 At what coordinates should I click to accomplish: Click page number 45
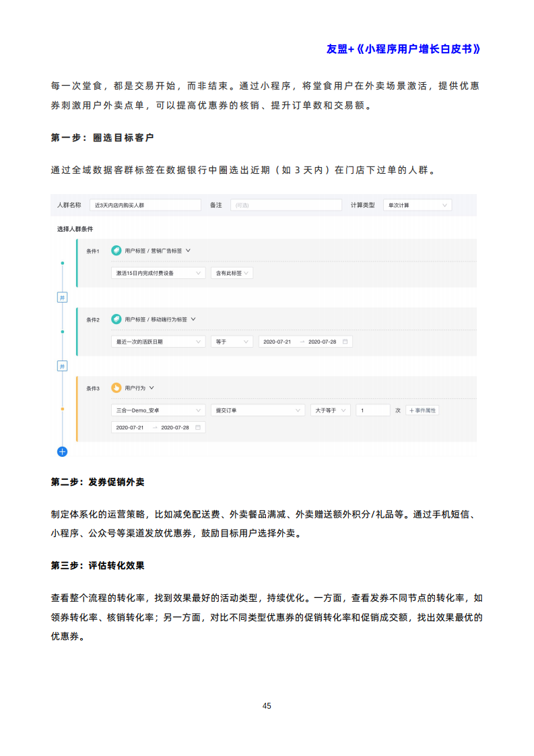pyautogui.click(x=267, y=706)
